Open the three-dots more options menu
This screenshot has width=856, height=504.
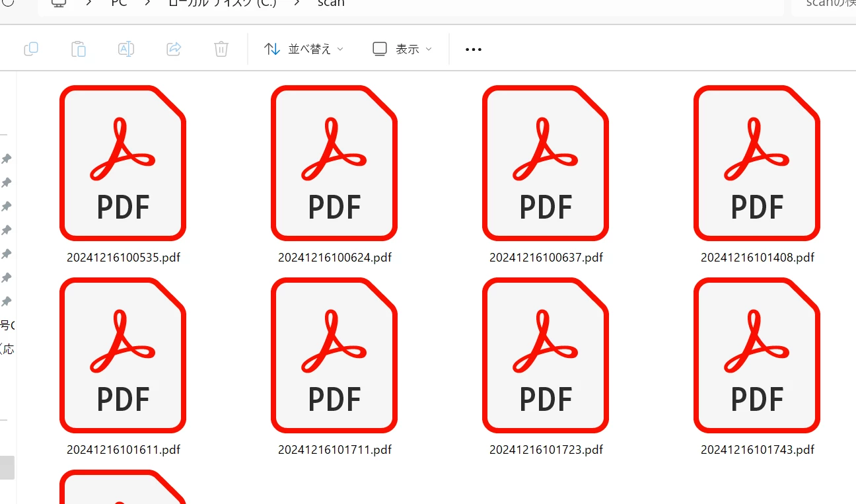[x=474, y=50]
